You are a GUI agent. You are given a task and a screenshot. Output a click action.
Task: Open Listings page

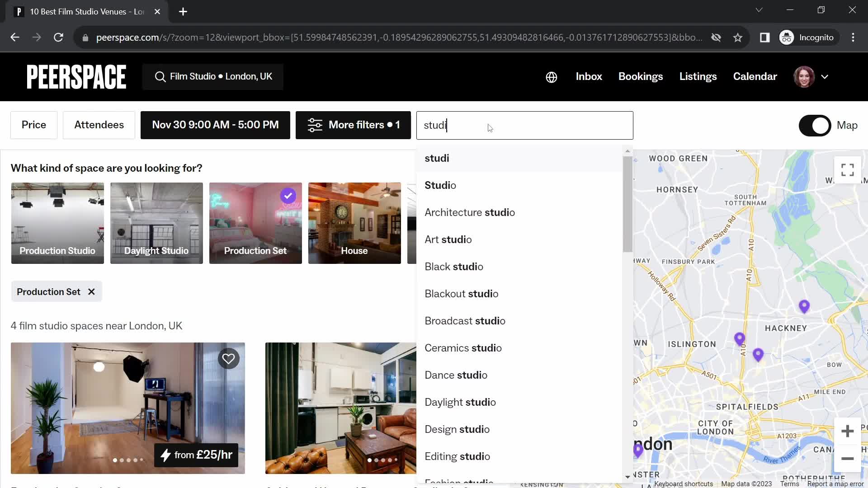(x=698, y=77)
